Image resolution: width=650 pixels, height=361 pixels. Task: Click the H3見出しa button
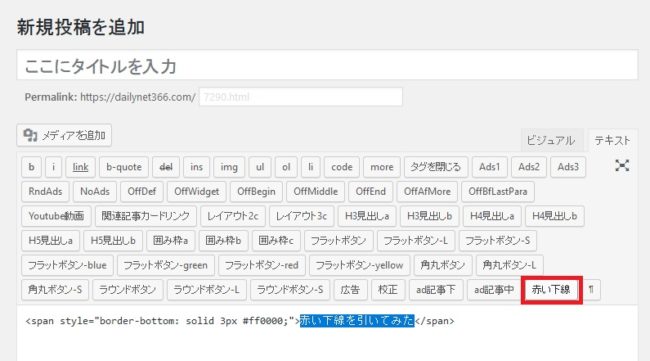tap(367, 216)
